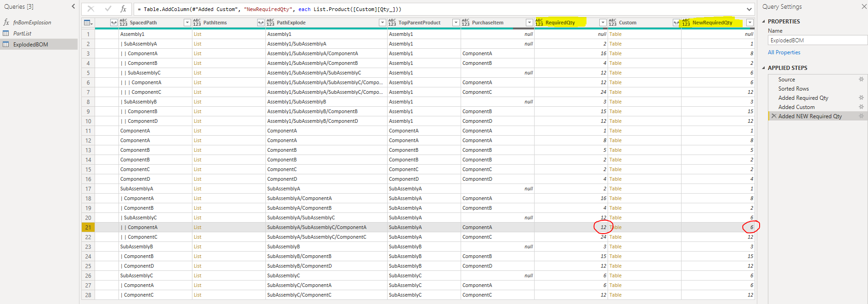Open the List link in row 1

(x=197, y=34)
